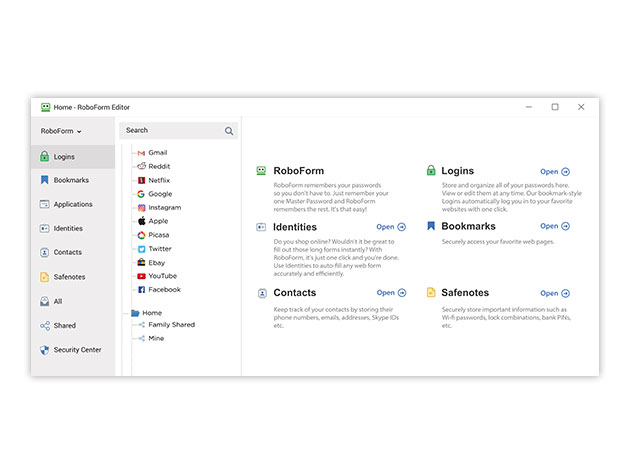This screenshot has height=473, width=630.
Task: Click the RoboForm title bar app icon
Action: pos(45,107)
